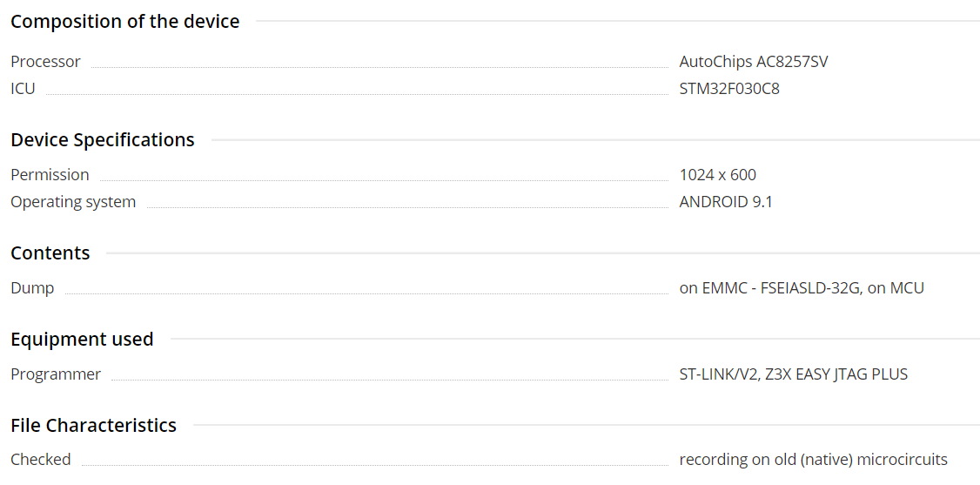Click the STM32F030C8 value
Viewport: 980px width, 485px height.
pos(729,88)
